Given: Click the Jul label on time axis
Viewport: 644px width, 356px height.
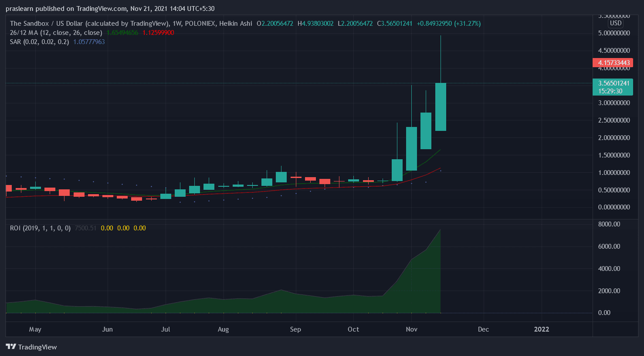Looking at the screenshot, I should tap(166, 329).
